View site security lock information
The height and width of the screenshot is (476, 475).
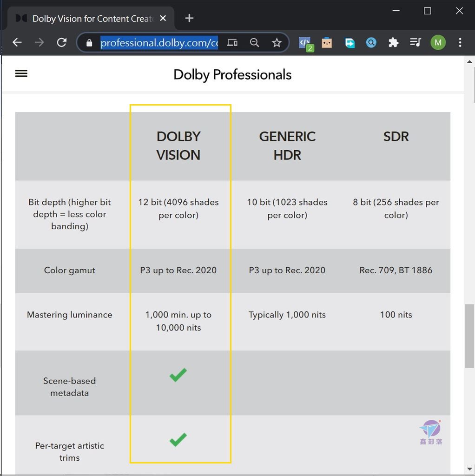click(89, 43)
